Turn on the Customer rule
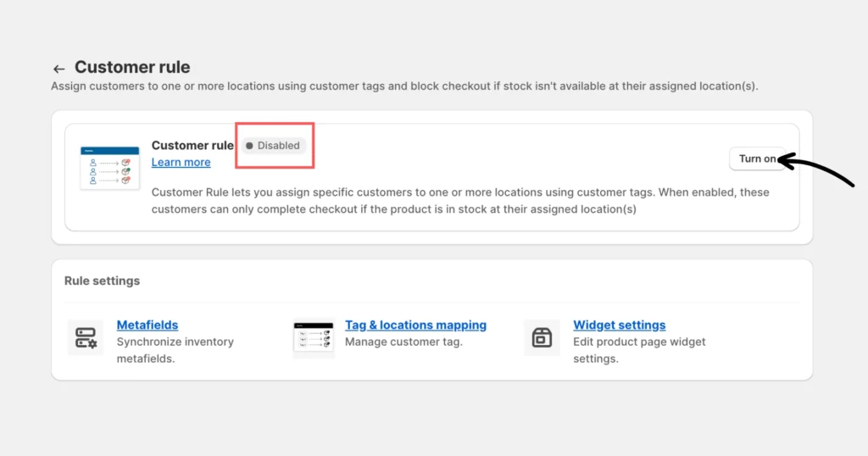Screen dimensions: 868x456 (756, 158)
